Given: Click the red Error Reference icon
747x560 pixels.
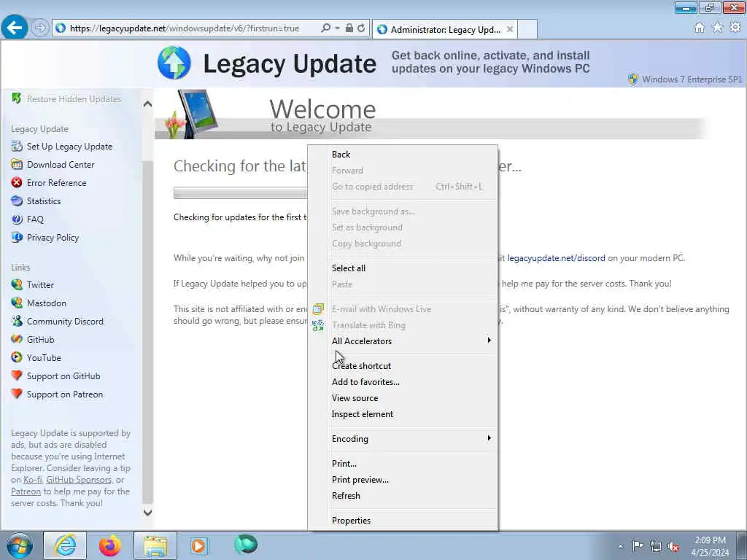Looking at the screenshot, I should pyautogui.click(x=17, y=182).
